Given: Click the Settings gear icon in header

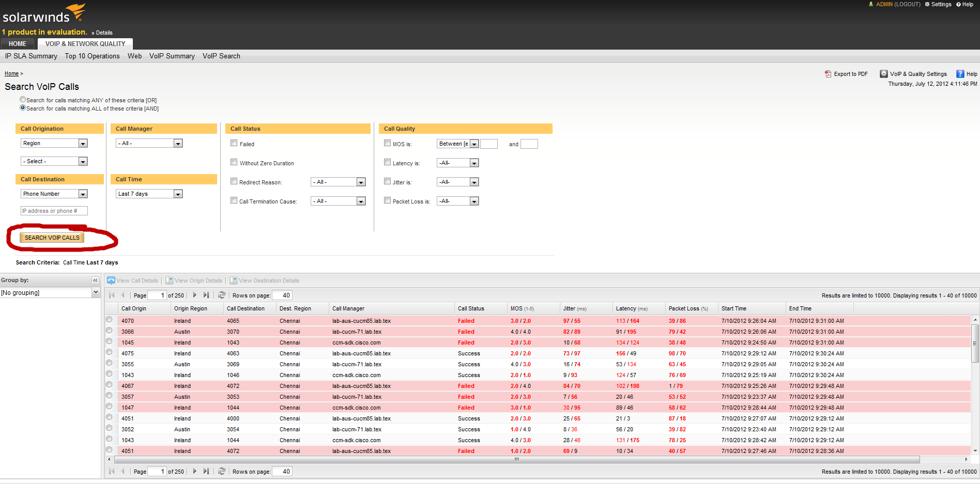Looking at the screenshot, I should click(927, 4).
